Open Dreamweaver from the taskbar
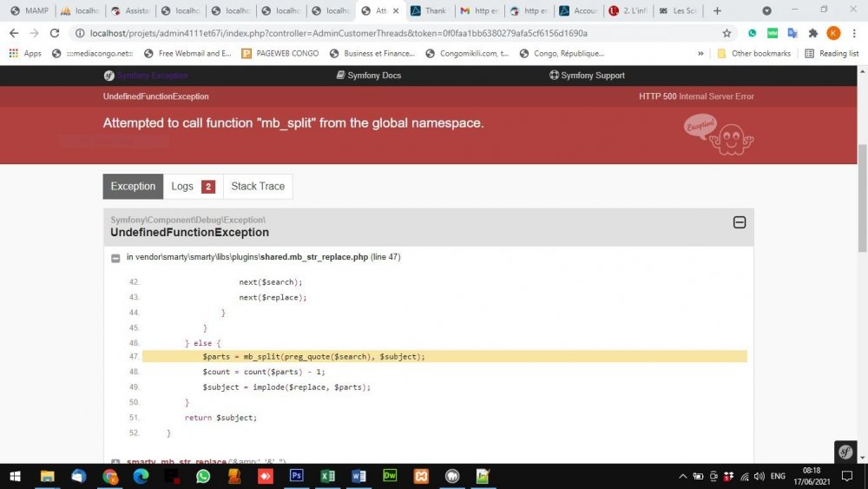Screen dimensions: 868x489 [390, 476]
